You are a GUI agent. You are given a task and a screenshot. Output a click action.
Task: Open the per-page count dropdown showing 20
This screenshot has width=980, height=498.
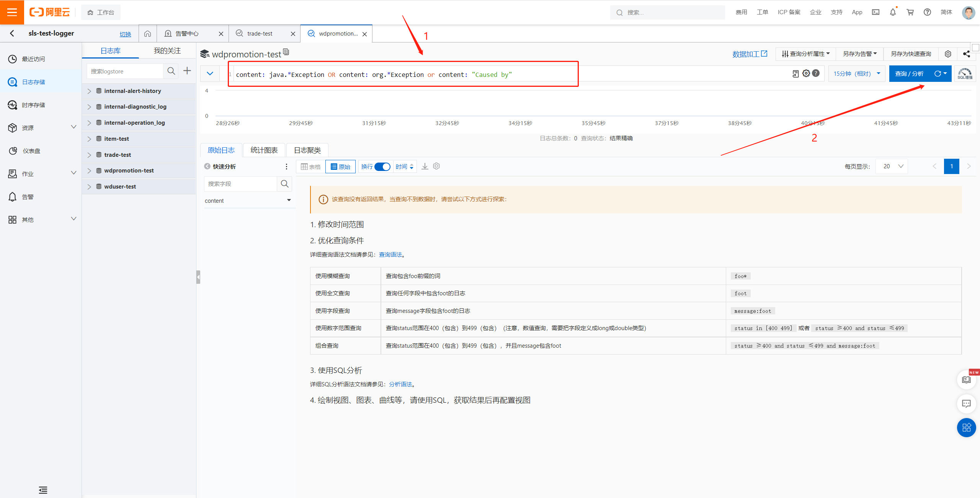pyautogui.click(x=892, y=166)
